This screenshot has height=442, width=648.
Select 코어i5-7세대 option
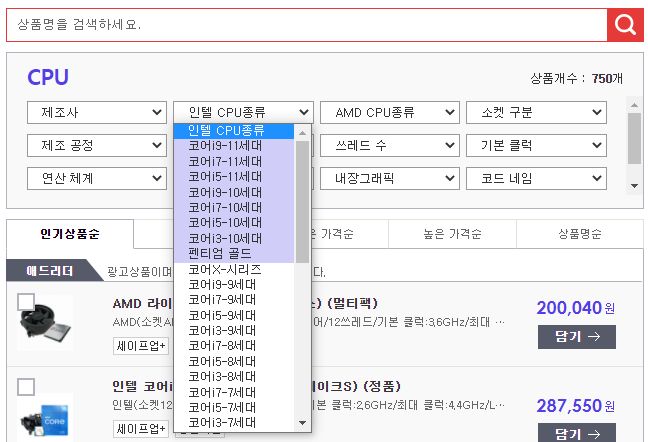234,408
